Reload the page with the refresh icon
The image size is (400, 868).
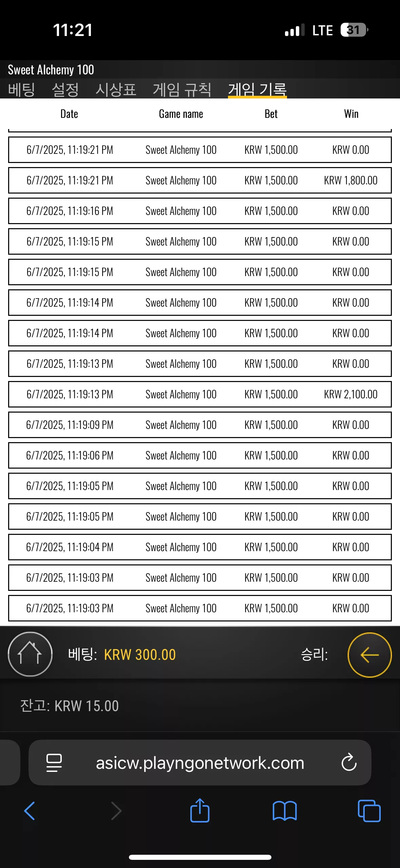click(x=349, y=763)
